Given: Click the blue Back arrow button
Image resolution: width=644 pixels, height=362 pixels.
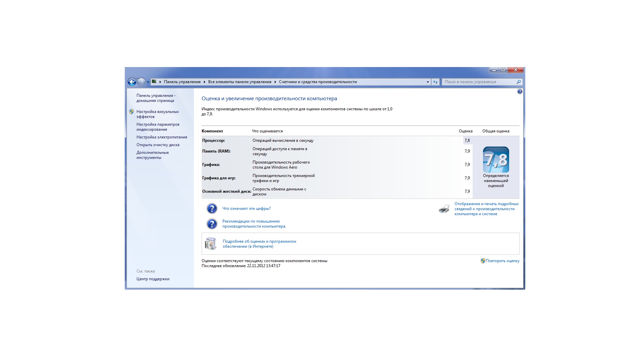Looking at the screenshot, I should point(132,82).
